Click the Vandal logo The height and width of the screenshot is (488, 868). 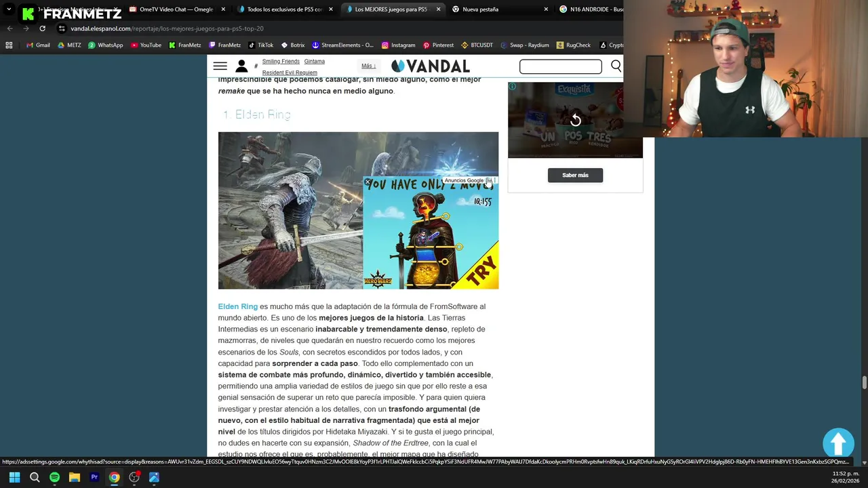point(431,66)
